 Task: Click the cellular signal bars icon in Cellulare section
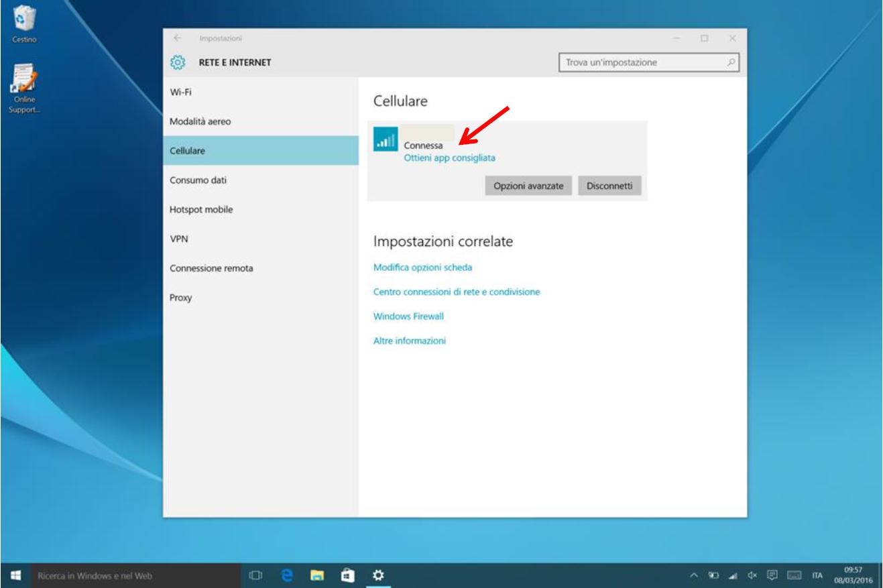[386, 139]
